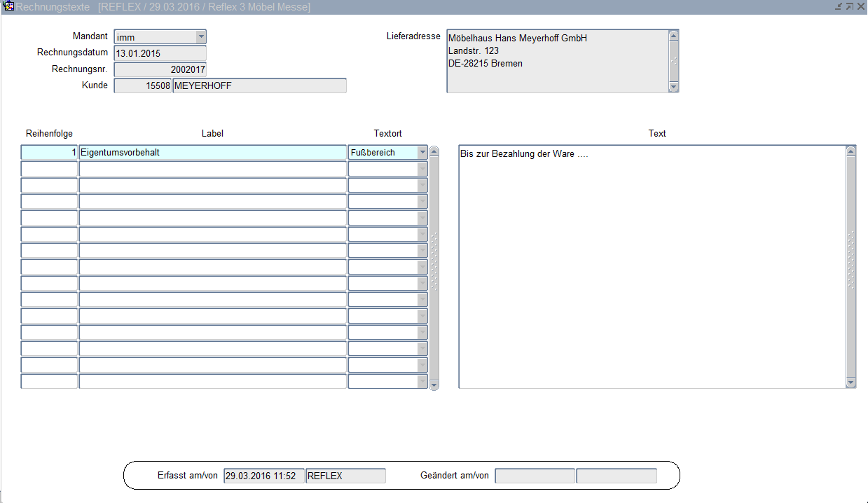Click the Rechnungsnr. field 2002017
Screen dimensions: 868x503
point(160,69)
